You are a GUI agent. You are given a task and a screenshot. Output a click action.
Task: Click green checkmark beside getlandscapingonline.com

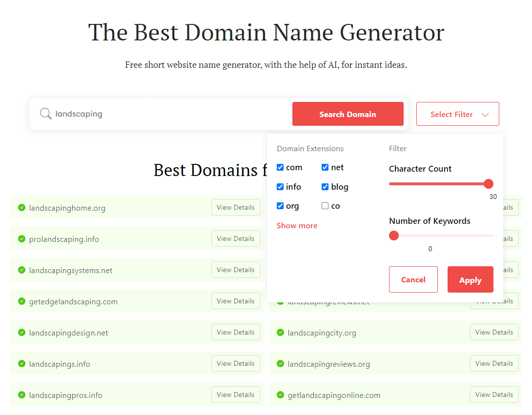coord(280,395)
